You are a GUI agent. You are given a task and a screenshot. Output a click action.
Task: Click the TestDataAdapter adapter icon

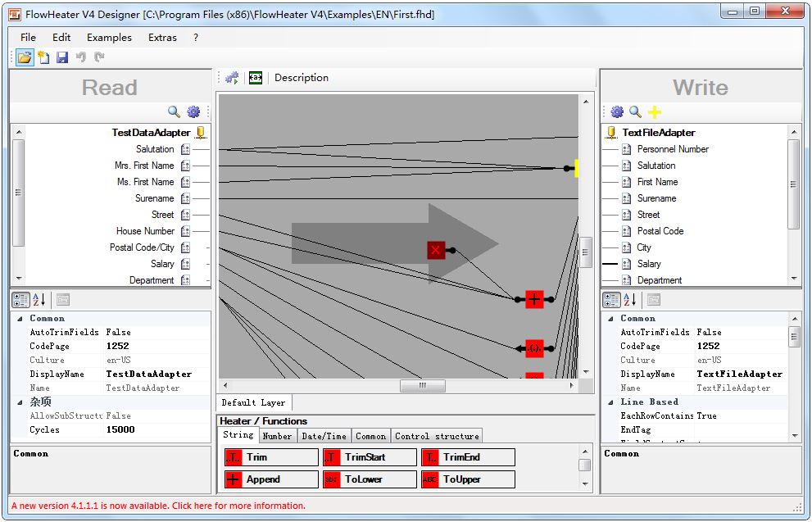[x=201, y=133]
